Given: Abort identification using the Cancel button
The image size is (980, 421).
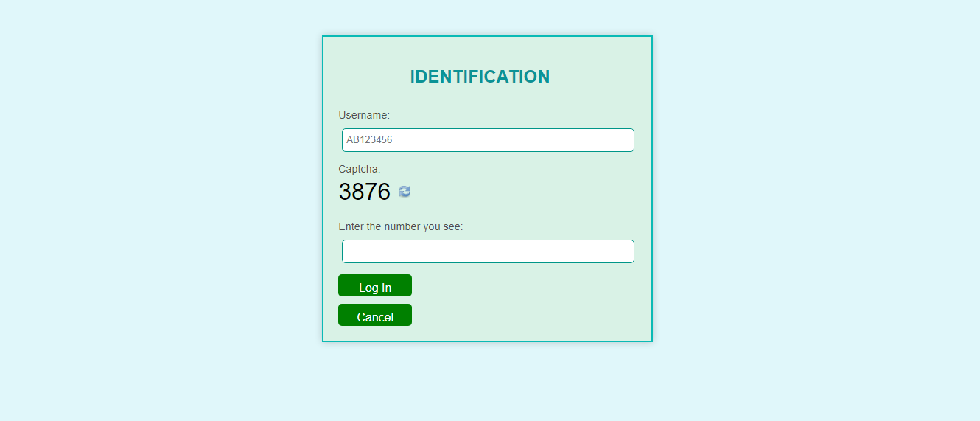Looking at the screenshot, I should [375, 316].
